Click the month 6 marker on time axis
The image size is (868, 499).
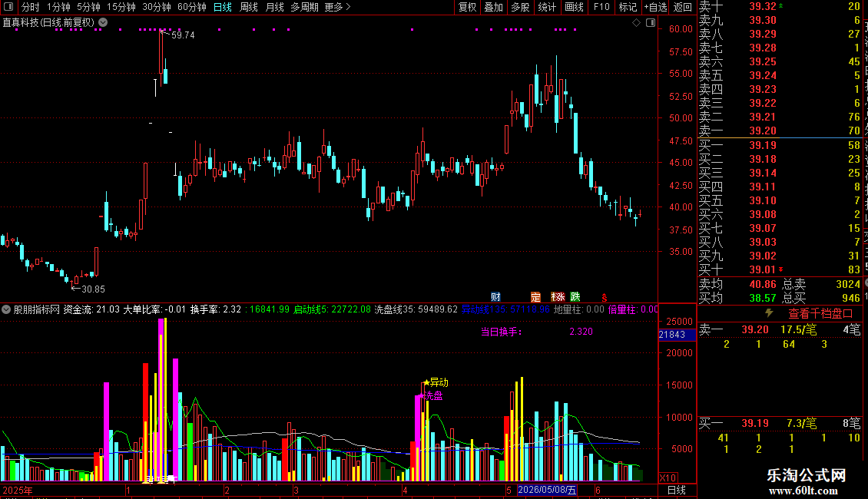click(x=598, y=490)
